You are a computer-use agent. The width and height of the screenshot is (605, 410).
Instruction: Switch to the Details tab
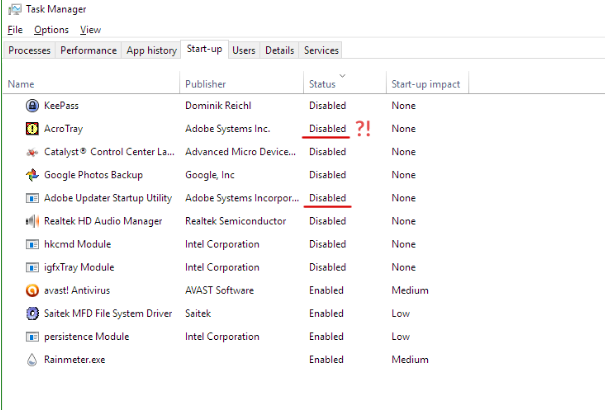tap(280, 50)
